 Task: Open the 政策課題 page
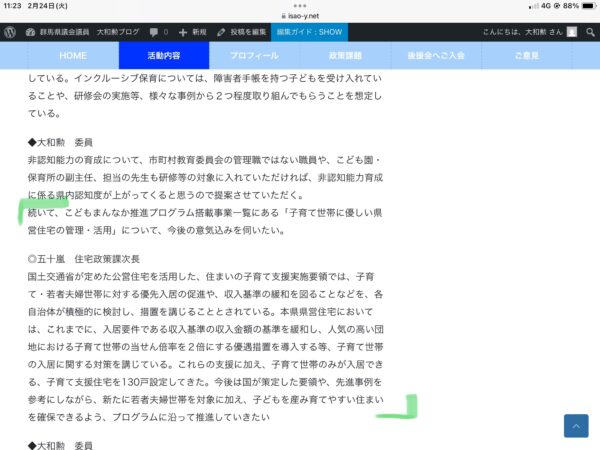coord(345,55)
